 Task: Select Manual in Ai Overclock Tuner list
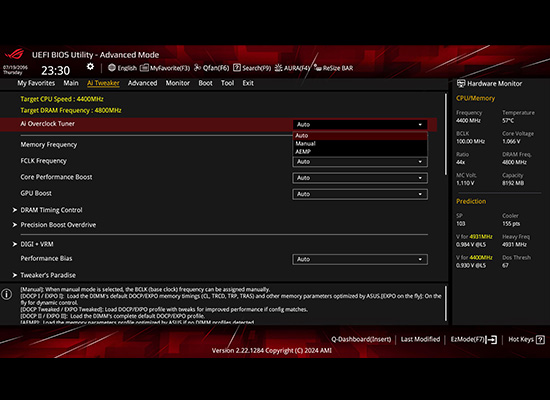360,144
